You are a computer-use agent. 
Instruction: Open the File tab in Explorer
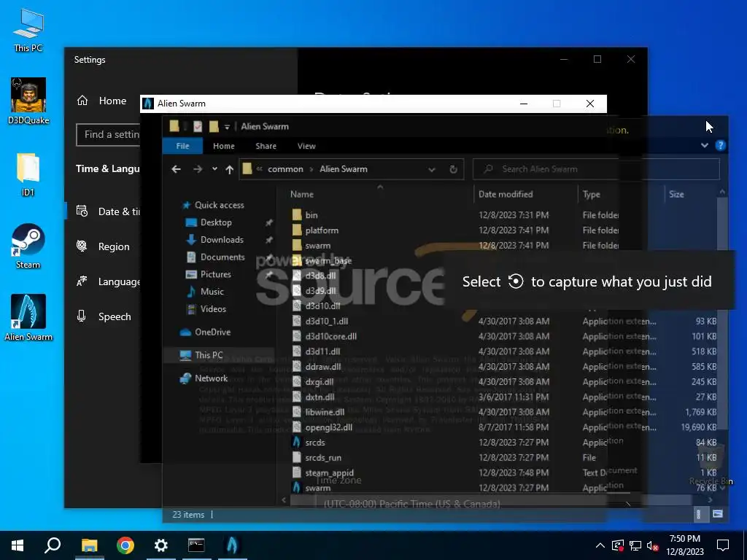pos(182,146)
